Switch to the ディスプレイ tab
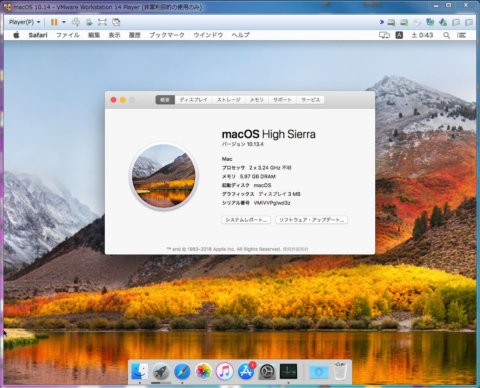Screen dimensions: 480x388 point(193,100)
